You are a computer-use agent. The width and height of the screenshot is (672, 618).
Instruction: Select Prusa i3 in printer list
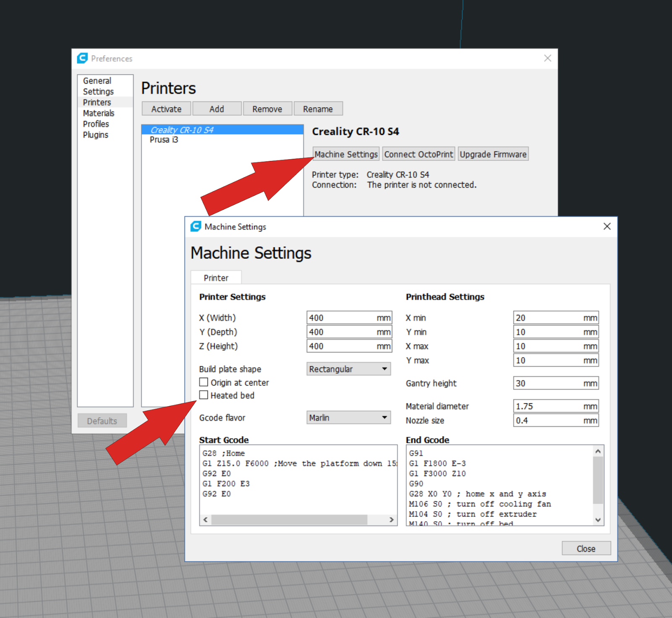click(223, 139)
